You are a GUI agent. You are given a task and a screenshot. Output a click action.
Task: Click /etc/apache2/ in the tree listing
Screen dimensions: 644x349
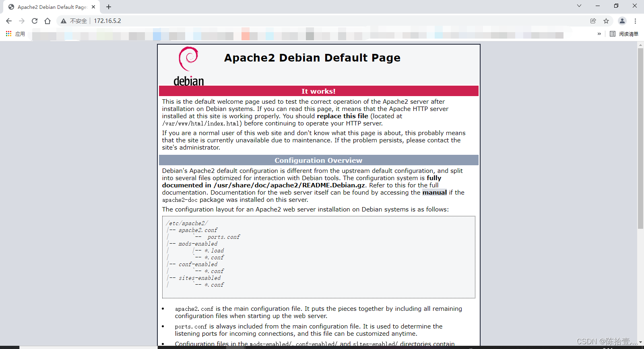(x=187, y=224)
